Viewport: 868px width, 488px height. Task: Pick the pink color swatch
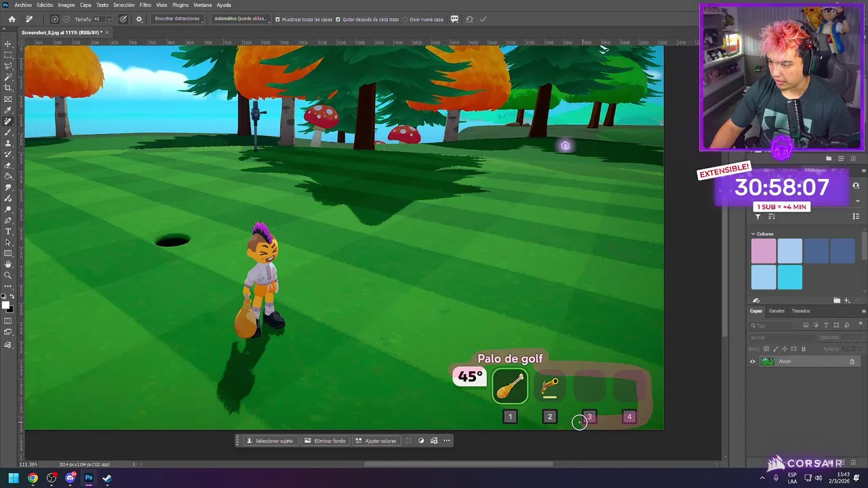(x=764, y=251)
